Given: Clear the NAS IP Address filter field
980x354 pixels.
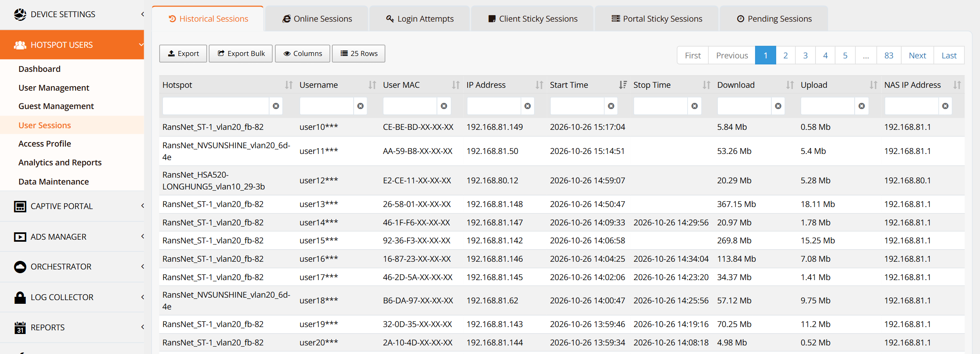Looking at the screenshot, I should pos(945,106).
